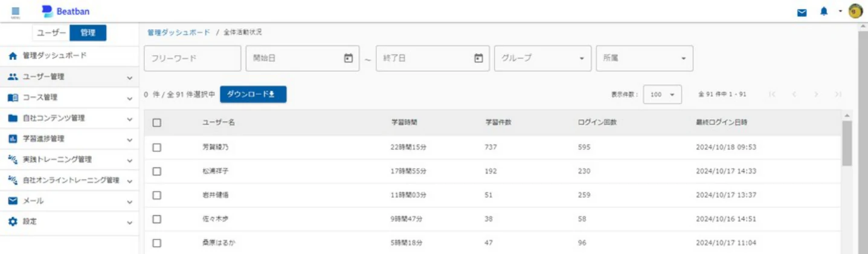Check the box for 桑原はるか
The height and width of the screenshot is (254, 868).
tap(157, 243)
